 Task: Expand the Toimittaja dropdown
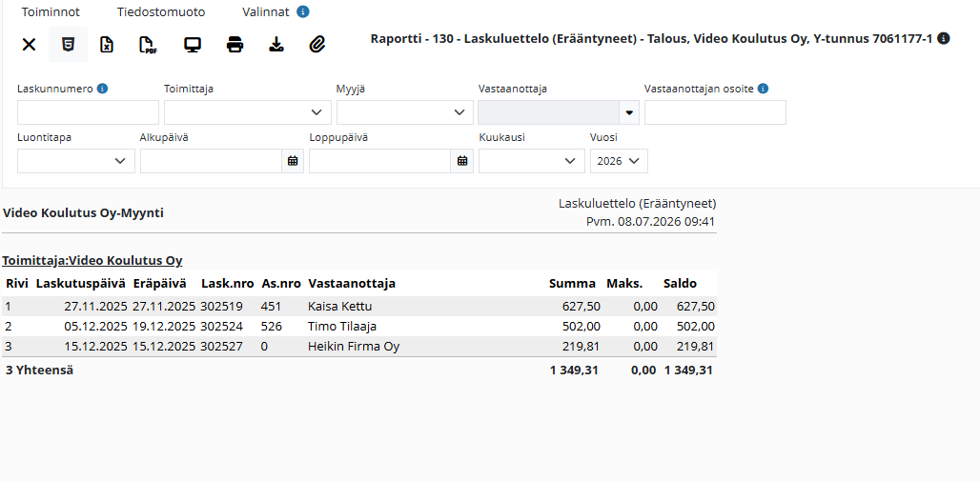[248, 112]
